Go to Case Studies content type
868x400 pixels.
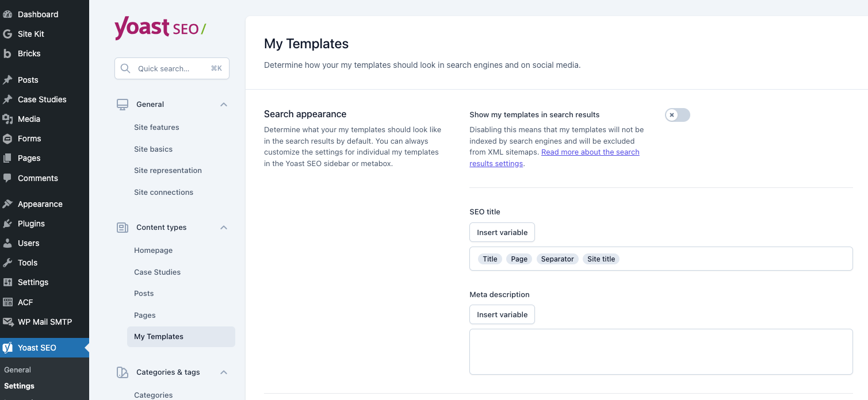[157, 272]
